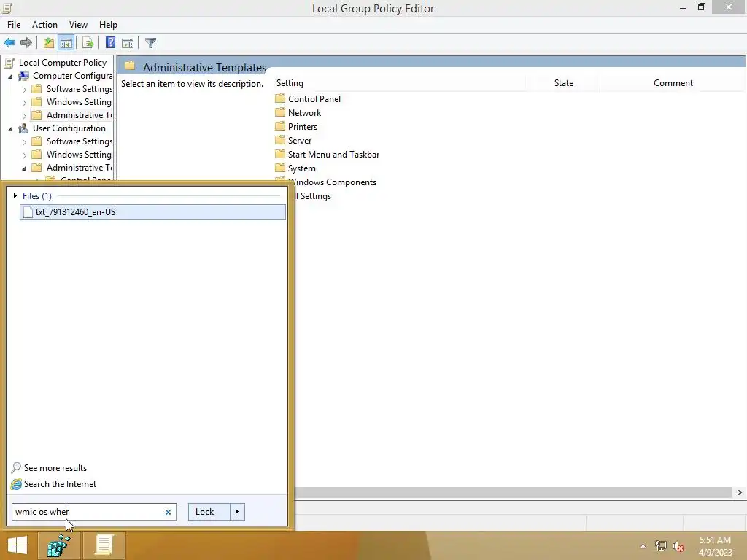Click Server folder icon in list
747x560 pixels.
point(280,140)
